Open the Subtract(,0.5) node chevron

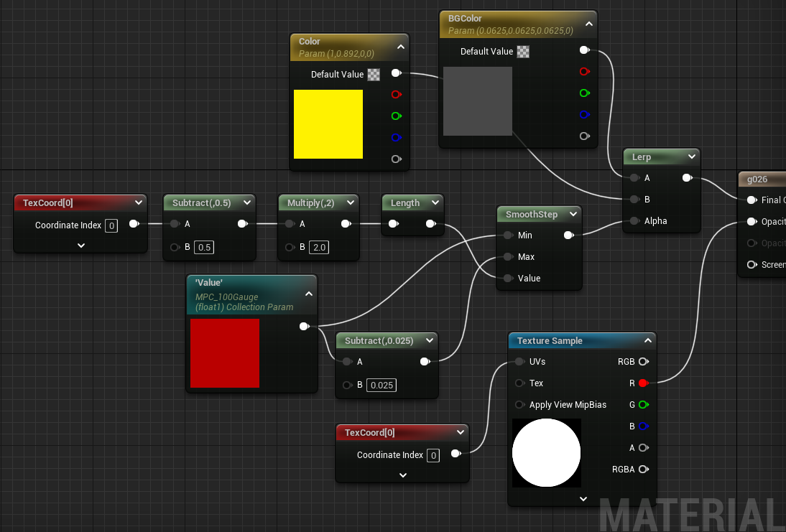pyautogui.click(x=247, y=202)
